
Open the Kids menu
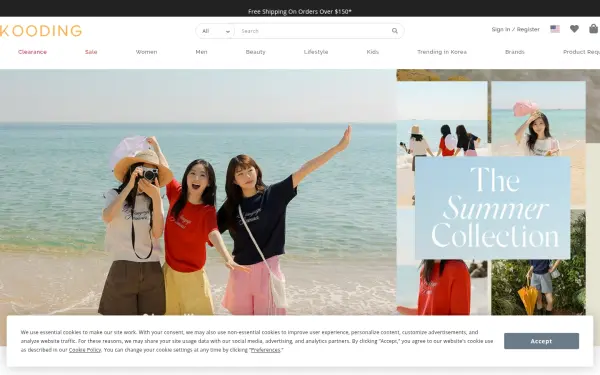coord(373,52)
